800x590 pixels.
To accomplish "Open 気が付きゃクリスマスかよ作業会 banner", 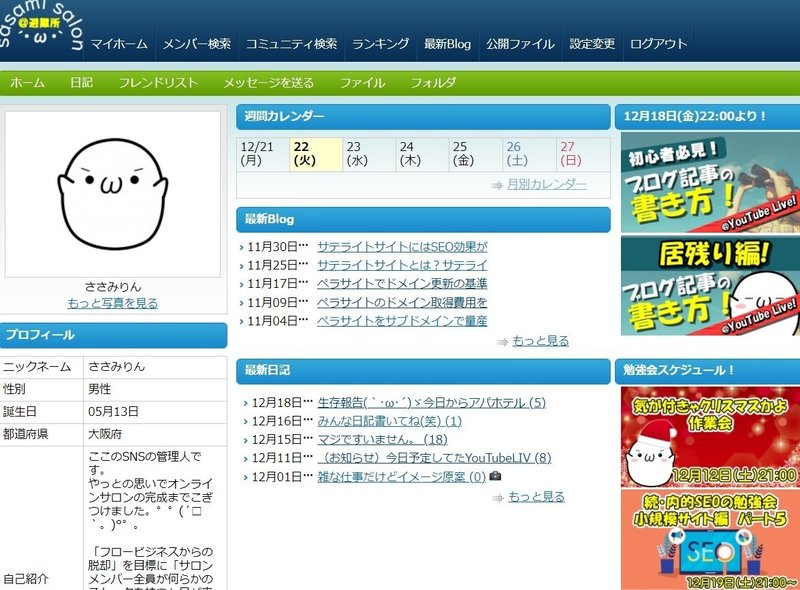I will click(x=710, y=437).
